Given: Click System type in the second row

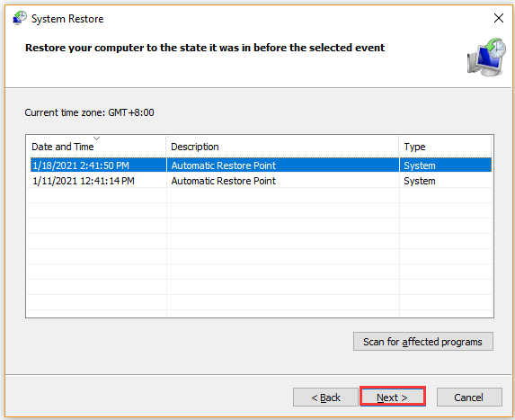Looking at the screenshot, I should 420,181.
